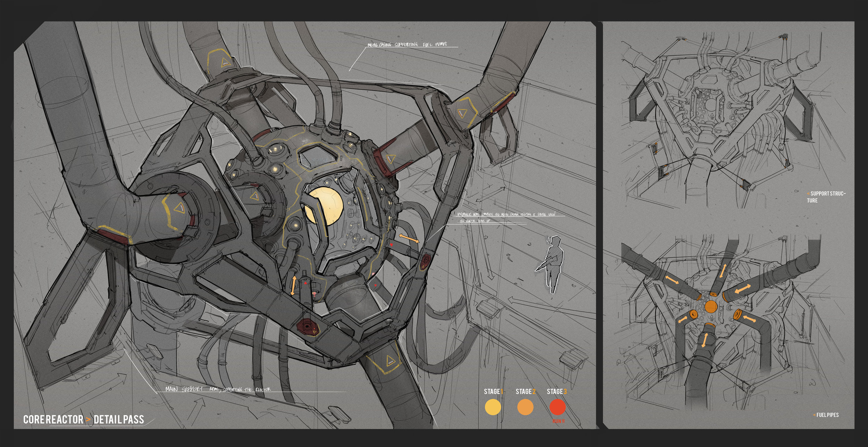Click the handwritten "Hydraulic arms compress" note
868x447 pixels.
point(506,217)
